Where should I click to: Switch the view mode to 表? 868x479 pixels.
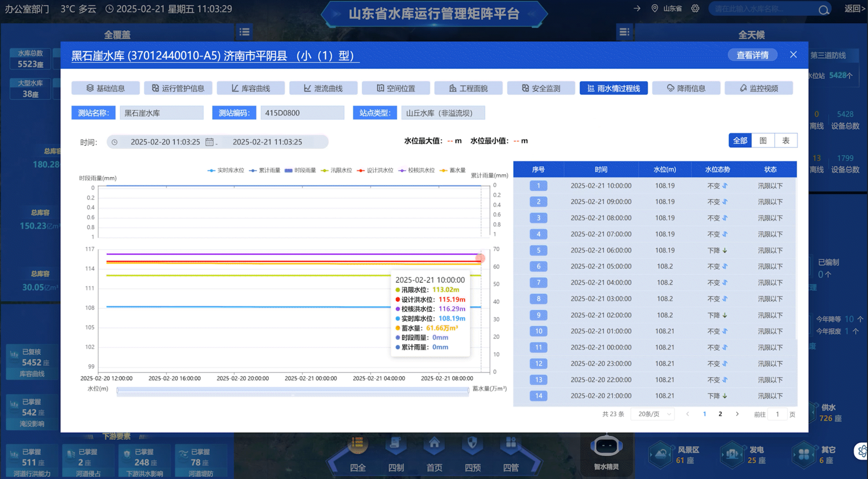coord(786,141)
